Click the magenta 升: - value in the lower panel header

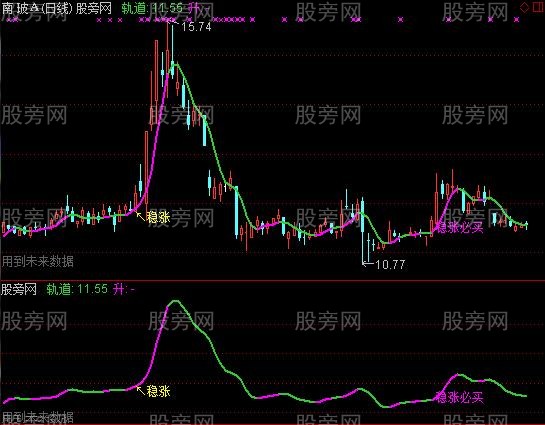point(124,289)
